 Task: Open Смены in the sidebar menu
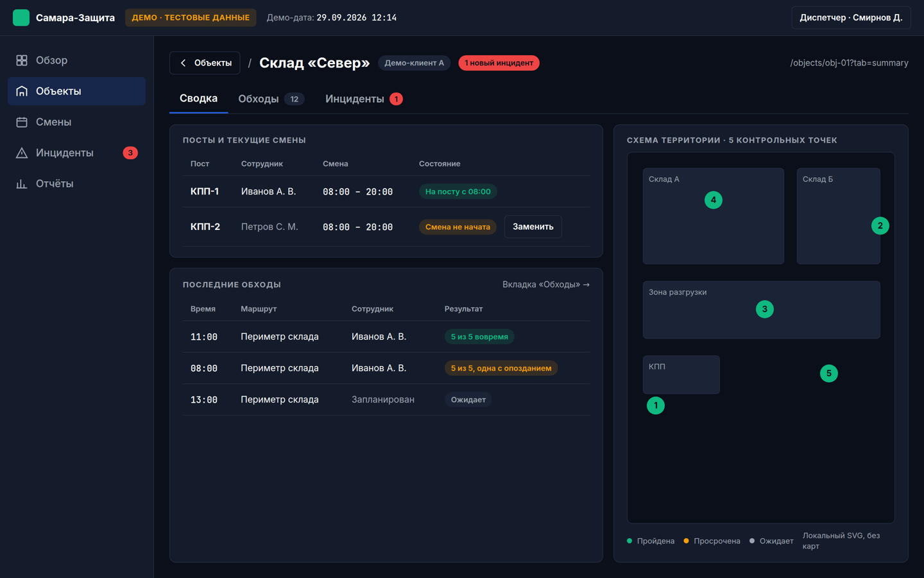76,122
